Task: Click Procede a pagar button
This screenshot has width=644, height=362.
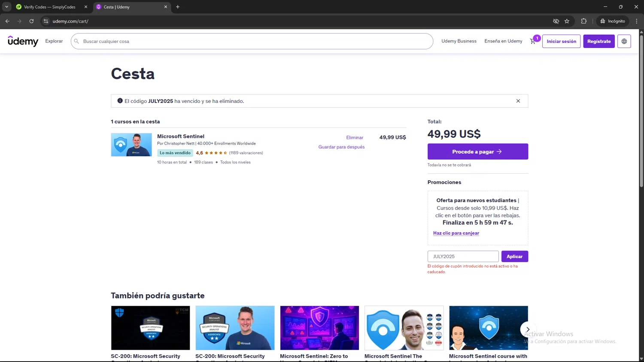Action: pyautogui.click(x=477, y=151)
